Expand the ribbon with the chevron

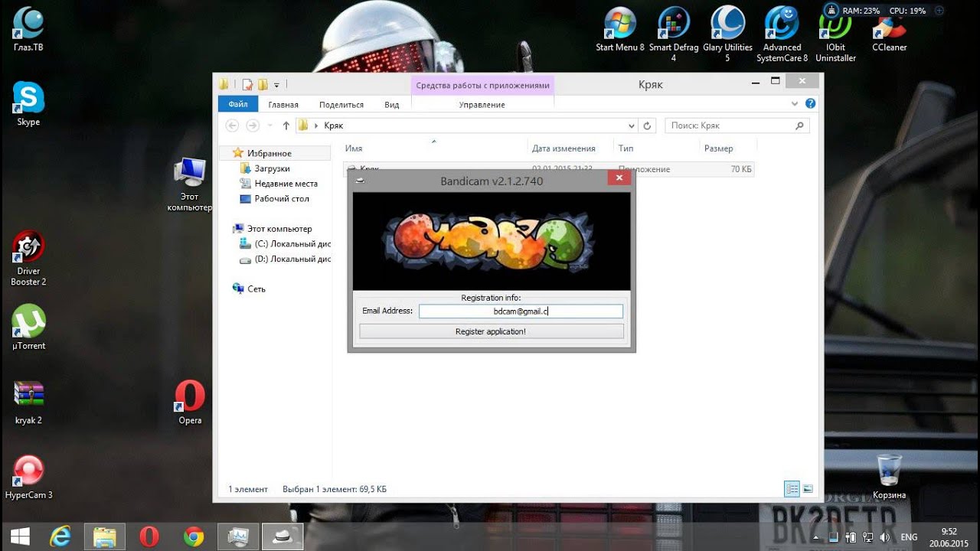tap(795, 103)
